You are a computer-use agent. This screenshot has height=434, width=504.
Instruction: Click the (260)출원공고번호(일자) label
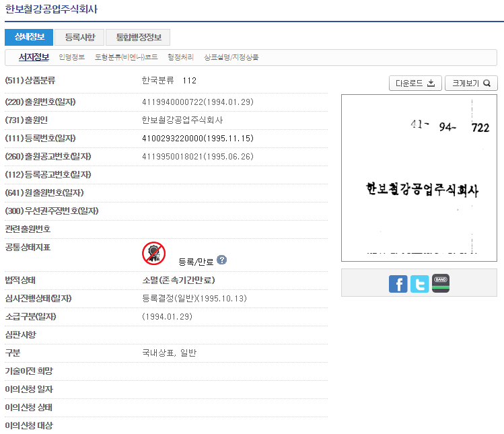pos(48,157)
